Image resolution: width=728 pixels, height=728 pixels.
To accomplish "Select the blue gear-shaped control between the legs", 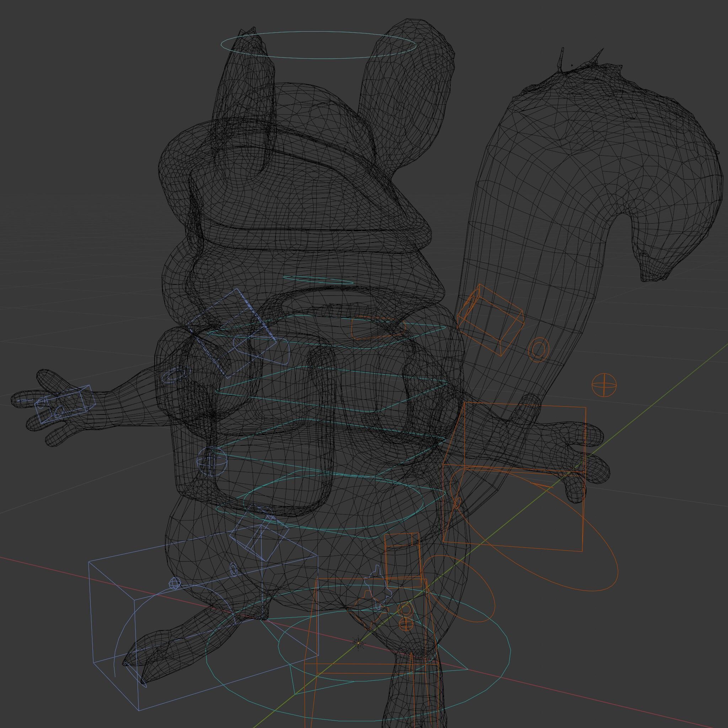I will pos(378,588).
